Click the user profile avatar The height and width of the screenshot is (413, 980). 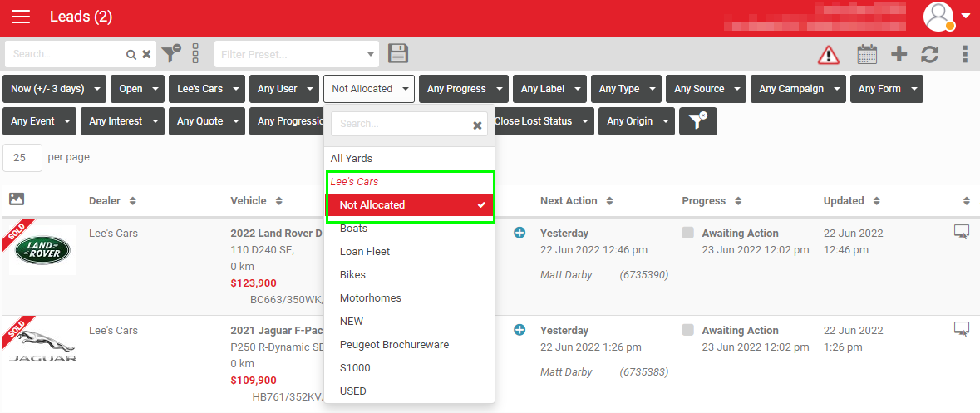click(938, 17)
